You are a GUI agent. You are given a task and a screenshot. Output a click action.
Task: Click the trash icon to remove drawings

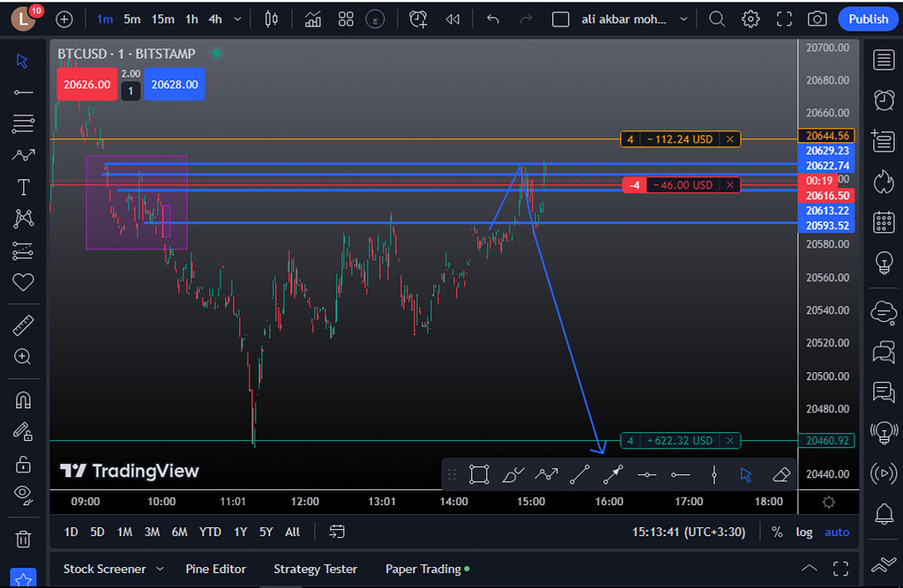click(23, 538)
